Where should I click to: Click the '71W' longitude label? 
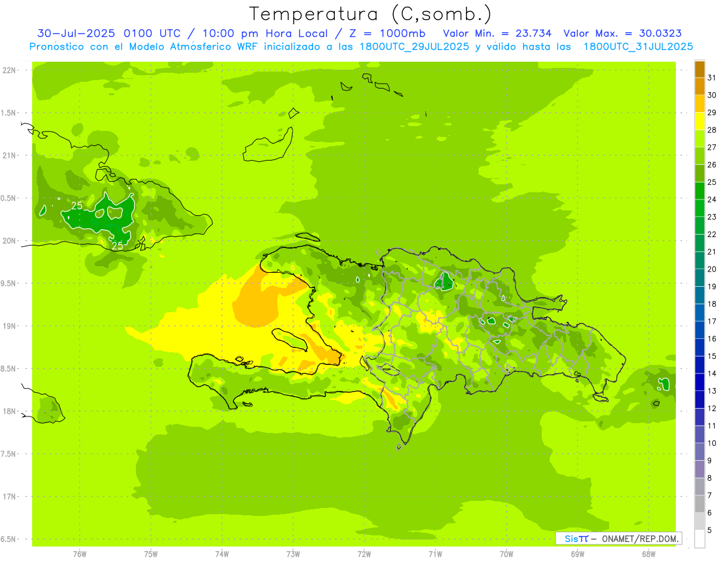coord(435,554)
